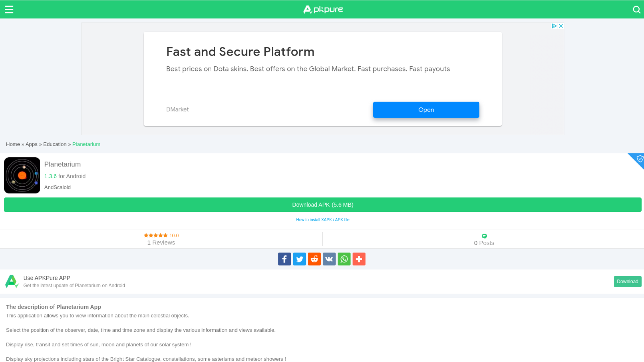Viewport: 644px width, 362px height.
Task: Close the advertisement banner
Action: 561,26
